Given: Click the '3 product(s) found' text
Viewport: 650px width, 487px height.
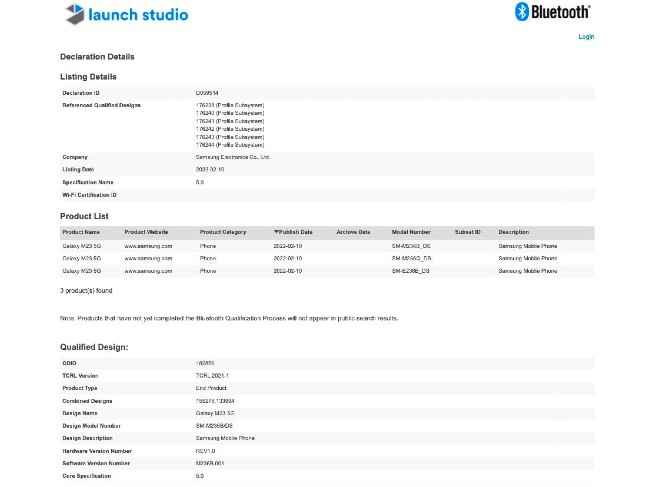Looking at the screenshot, I should (x=86, y=291).
